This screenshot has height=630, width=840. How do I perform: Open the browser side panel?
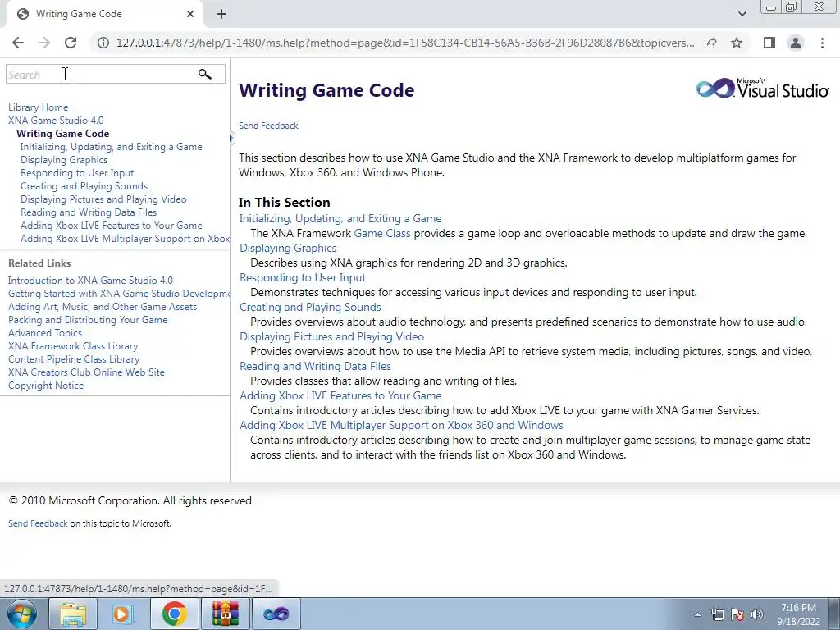(x=769, y=43)
